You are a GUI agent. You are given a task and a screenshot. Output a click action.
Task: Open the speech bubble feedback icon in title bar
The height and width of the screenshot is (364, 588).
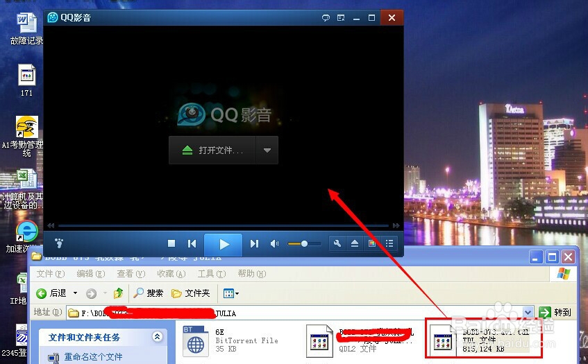tap(326, 17)
